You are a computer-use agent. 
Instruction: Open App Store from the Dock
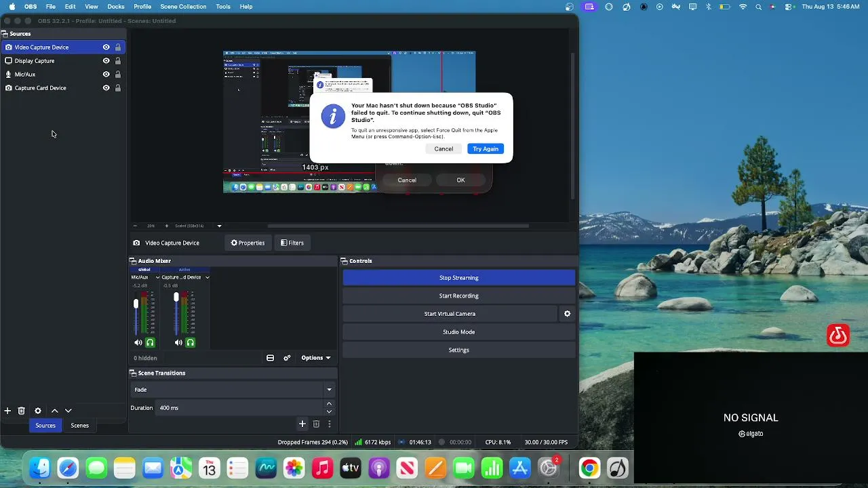pyautogui.click(x=519, y=468)
